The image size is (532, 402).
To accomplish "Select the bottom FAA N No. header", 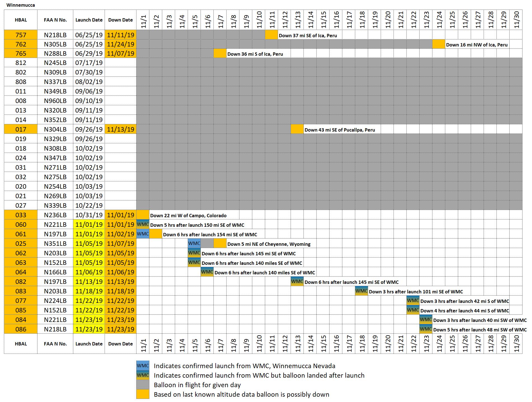I will pyautogui.click(x=55, y=344).
